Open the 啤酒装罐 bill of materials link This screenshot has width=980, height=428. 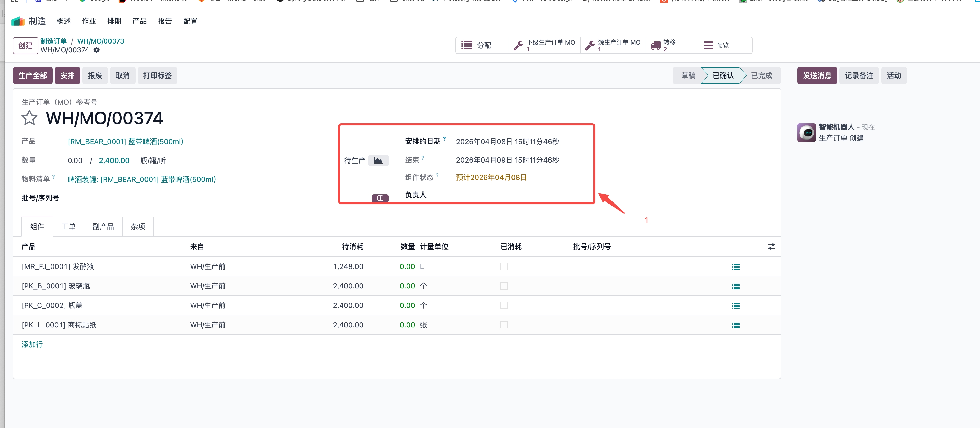142,179
